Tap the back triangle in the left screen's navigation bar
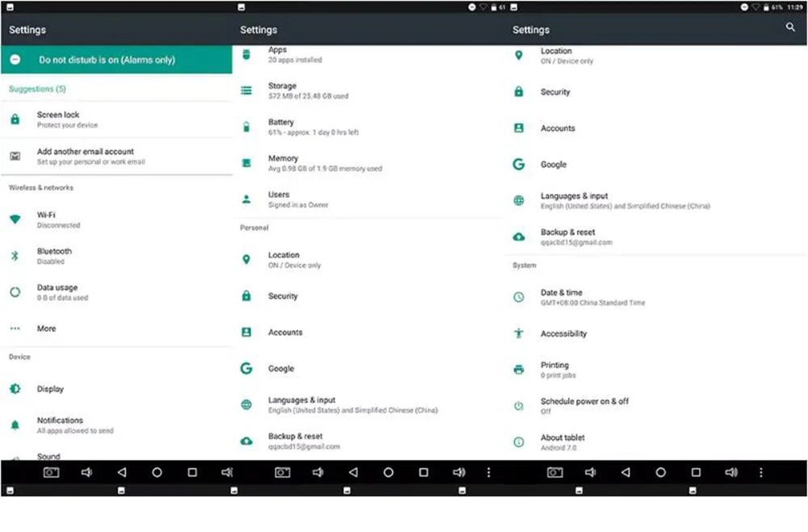Viewport: 808px width, 532px height. [x=122, y=472]
